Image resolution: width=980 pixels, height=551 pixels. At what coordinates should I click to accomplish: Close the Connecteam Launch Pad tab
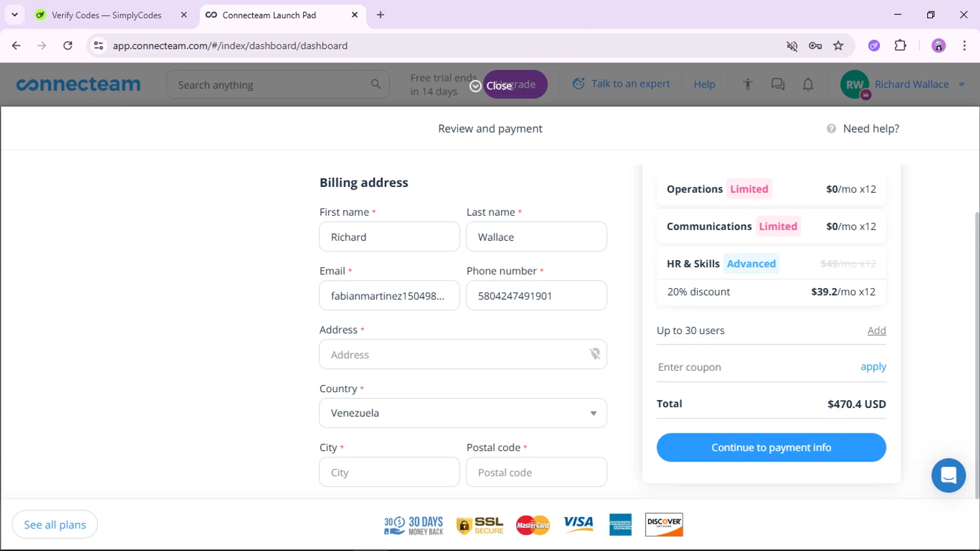point(355,15)
